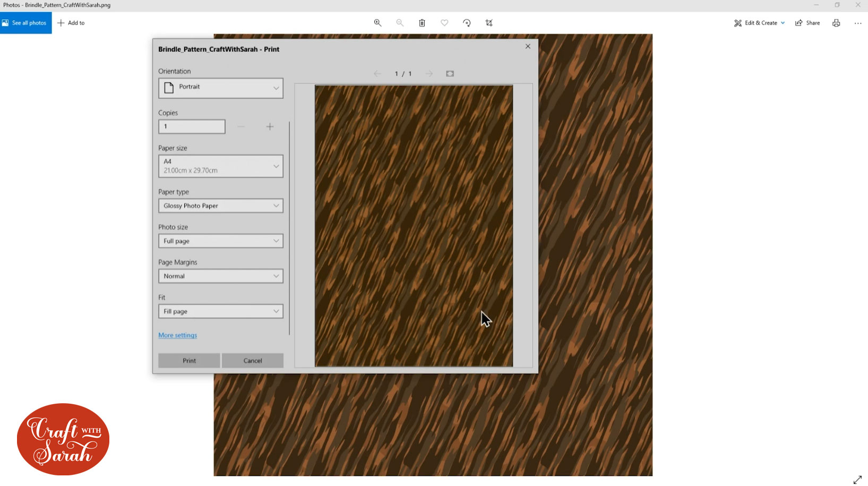Screen dimensions: 868x486
Task: Increase copies with the plus button
Action: click(x=270, y=126)
